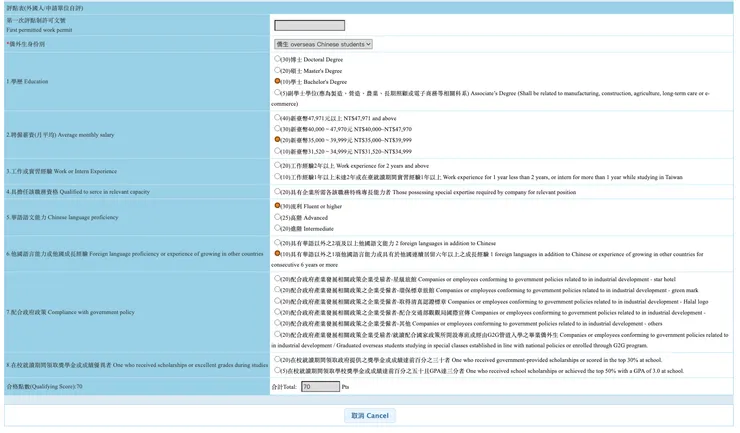
Task: Pick the Associate's Degree radio option
Action: pos(277,93)
